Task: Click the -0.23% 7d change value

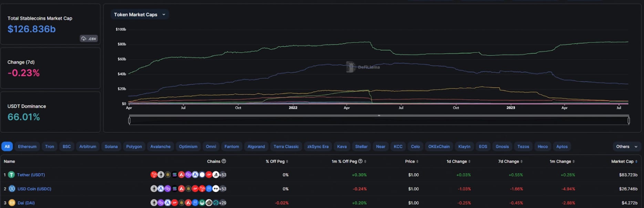Action: tap(24, 73)
